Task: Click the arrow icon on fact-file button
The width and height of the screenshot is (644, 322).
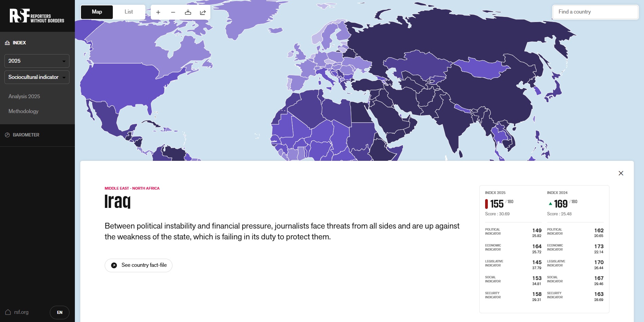Action: [114, 265]
